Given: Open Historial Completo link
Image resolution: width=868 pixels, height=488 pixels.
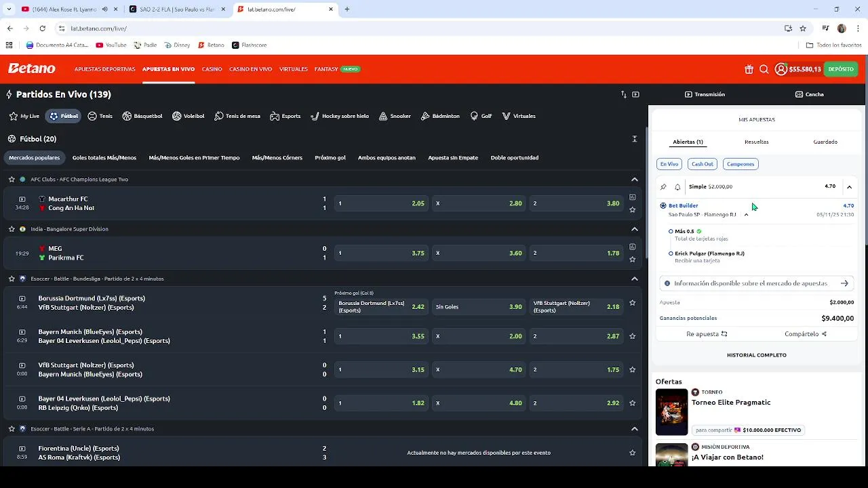Looking at the screenshot, I should (757, 355).
